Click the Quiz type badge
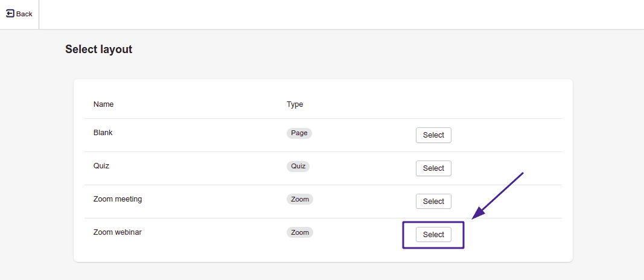Screen dimensions: 644x280 pyautogui.click(x=298, y=167)
